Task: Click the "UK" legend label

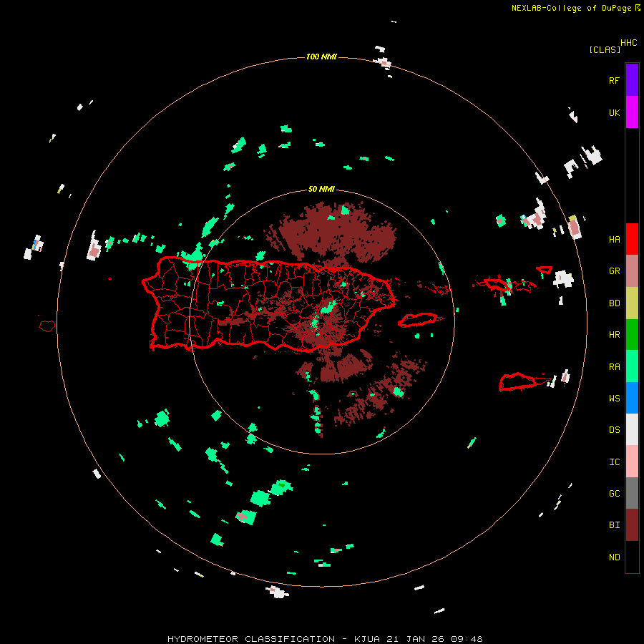Action: coord(614,112)
